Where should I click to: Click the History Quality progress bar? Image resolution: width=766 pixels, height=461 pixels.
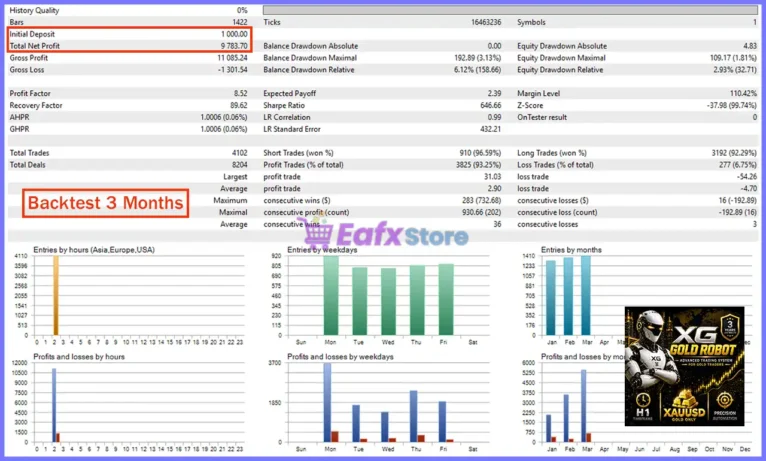point(511,10)
